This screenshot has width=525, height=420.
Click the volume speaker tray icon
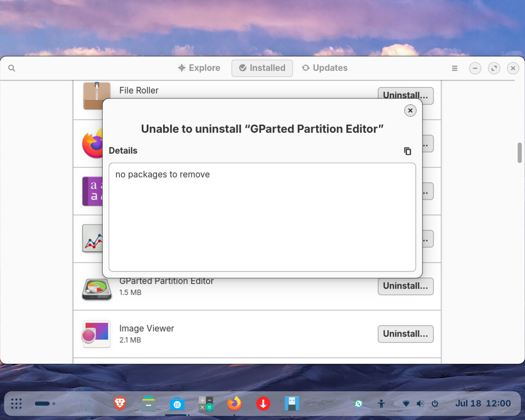[420, 404]
